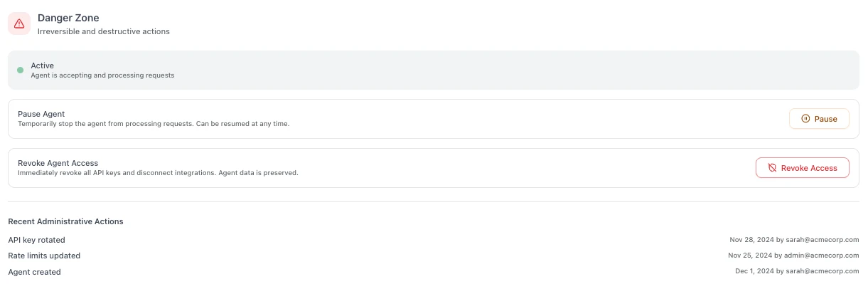This screenshot has width=868, height=284.
Task: Click the Revoke Access button
Action: [802, 168]
